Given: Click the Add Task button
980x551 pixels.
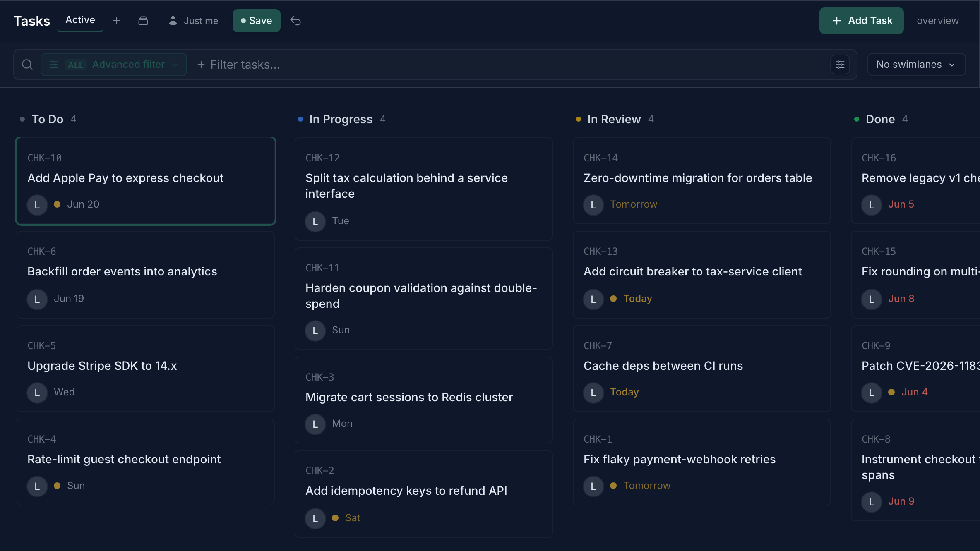Looking at the screenshot, I should [x=862, y=21].
